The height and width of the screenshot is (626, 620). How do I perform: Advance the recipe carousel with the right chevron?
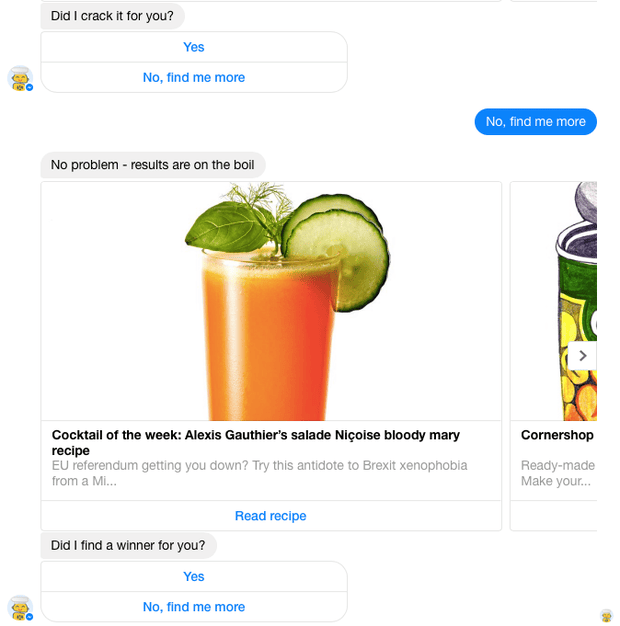coord(582,355)
